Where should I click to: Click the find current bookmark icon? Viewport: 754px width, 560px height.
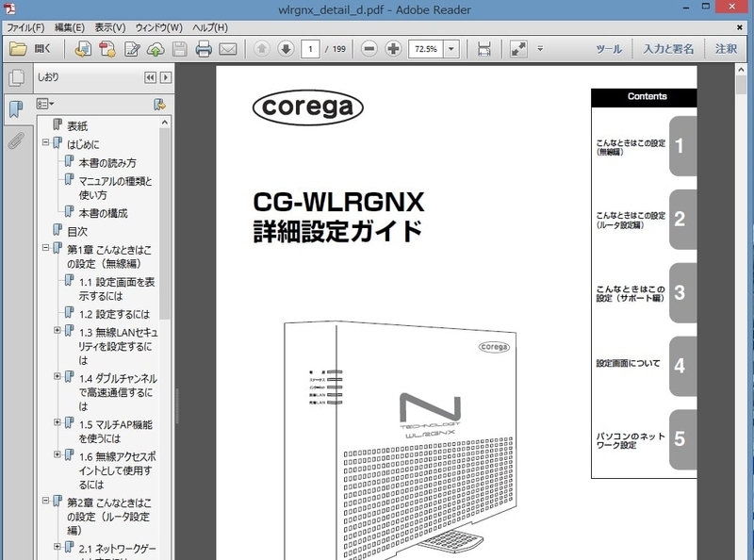click(159, 104)
